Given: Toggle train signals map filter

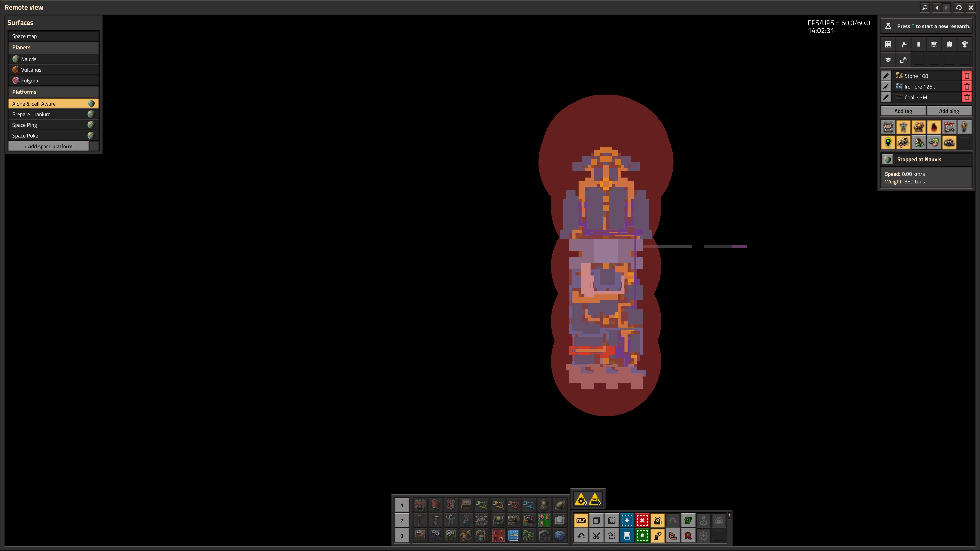Looking at the screenshot, I should coord(918,143).
